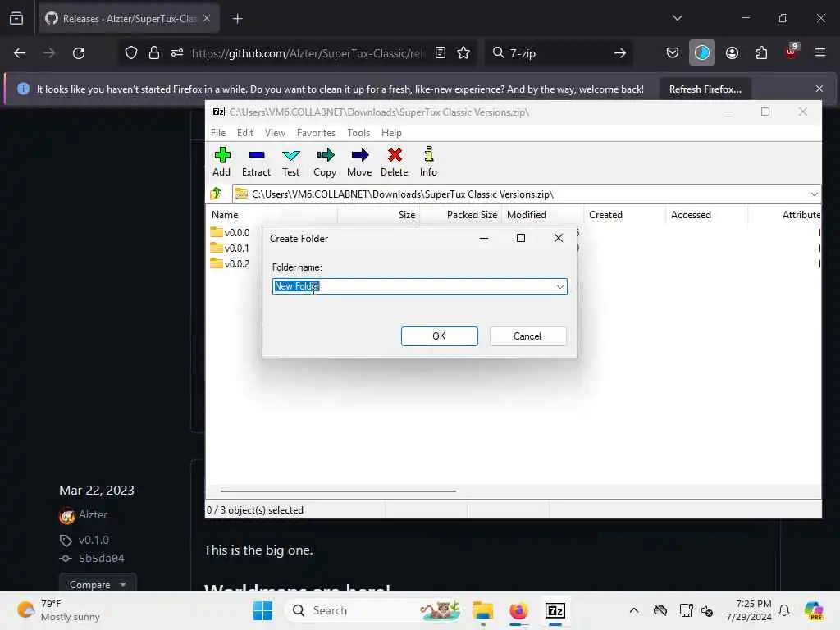Click Refresh Firefox button
Image resolution: width=840 pixels, height=630 pixels.
(x=705, y=89)
